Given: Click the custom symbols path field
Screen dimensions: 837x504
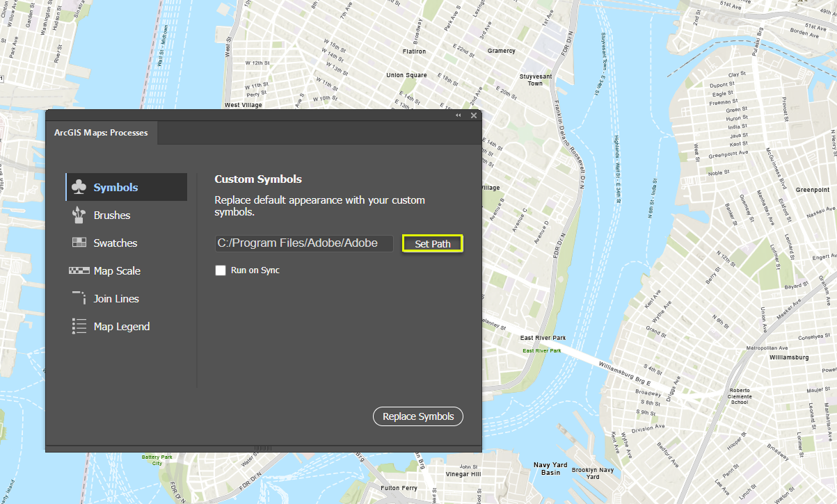Looking at the screenshot, I should (304, 243).
